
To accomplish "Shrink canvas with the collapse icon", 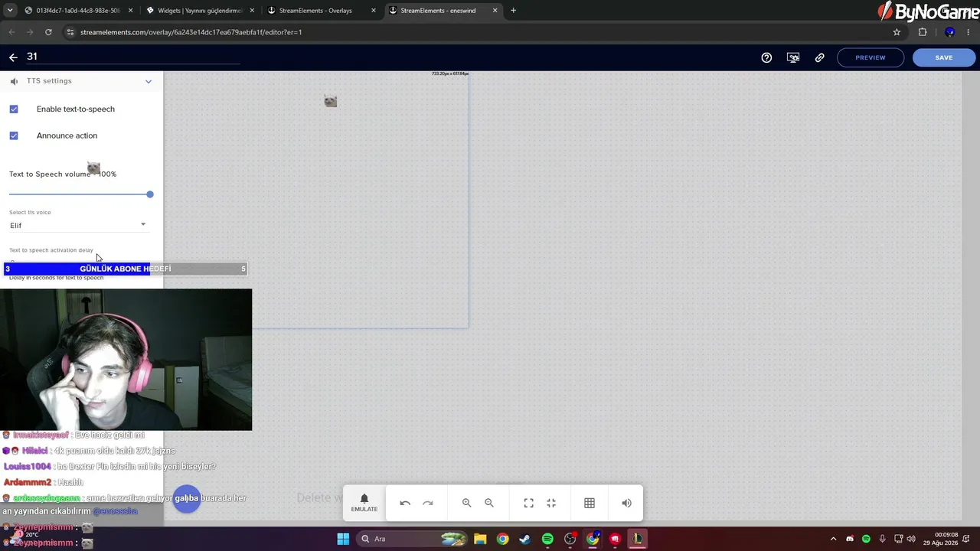I will pyautogui.click(x=551, y=503).
